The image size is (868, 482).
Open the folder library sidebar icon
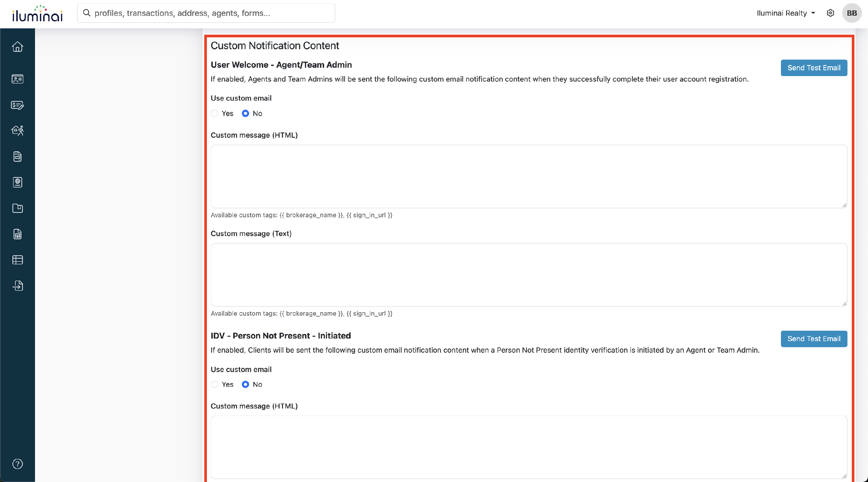tap(18, 208)
